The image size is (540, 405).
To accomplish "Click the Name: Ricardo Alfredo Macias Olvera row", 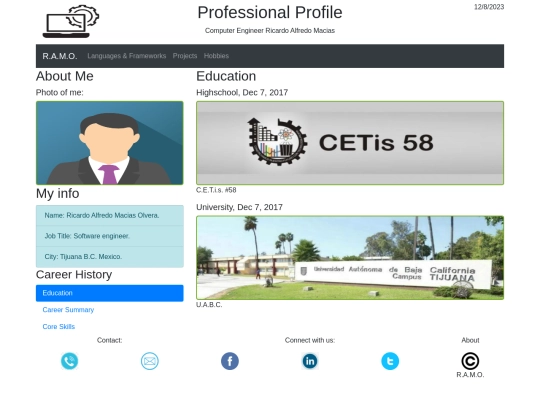I will coord(110,216).
